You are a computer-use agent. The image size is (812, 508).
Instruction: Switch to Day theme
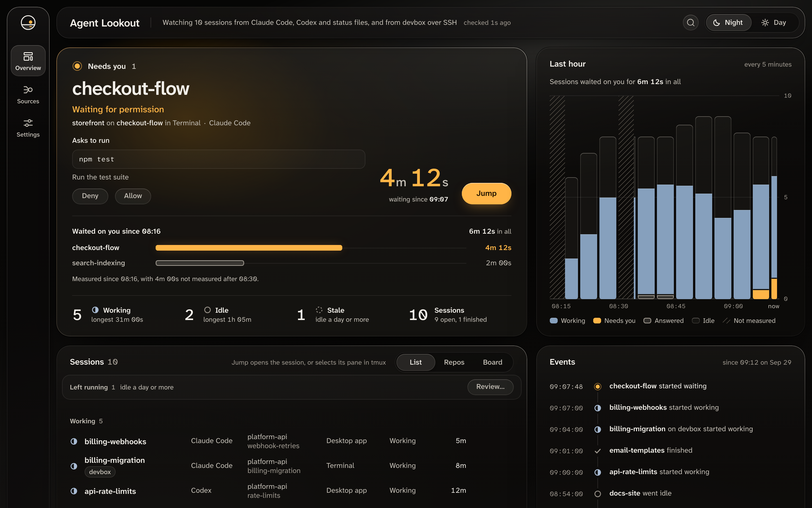click(774, 23)
